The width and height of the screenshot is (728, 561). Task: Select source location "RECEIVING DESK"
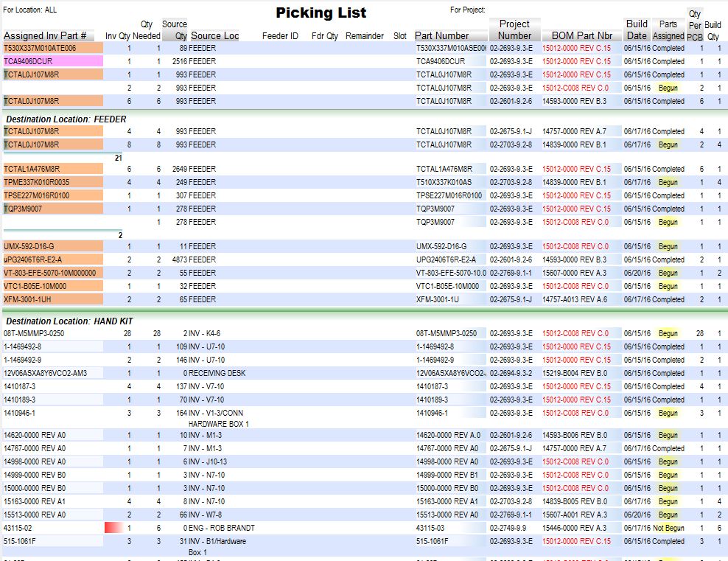coord(217,373)
